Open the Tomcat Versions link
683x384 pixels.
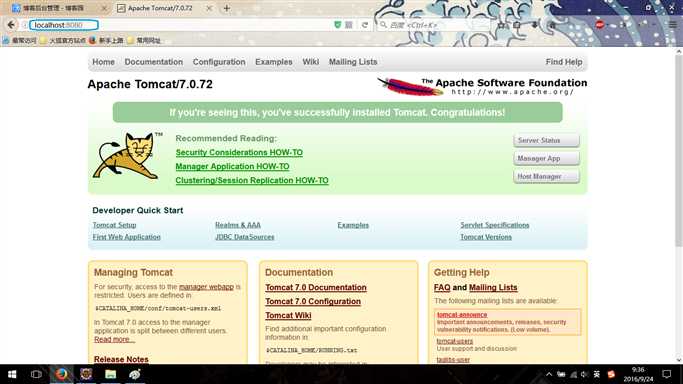[x=486, y=237]
